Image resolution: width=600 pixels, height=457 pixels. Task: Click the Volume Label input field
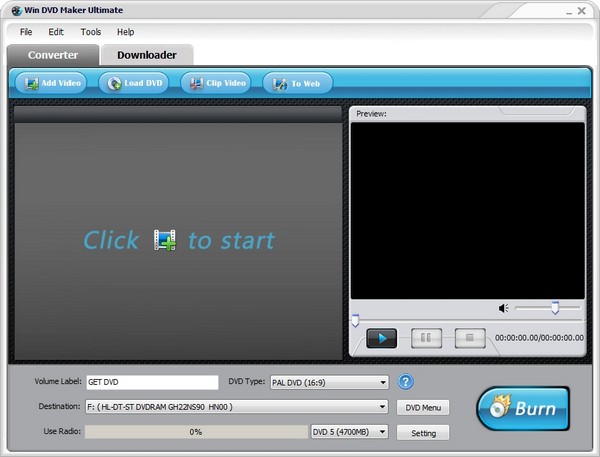click(x=152, y=382)
